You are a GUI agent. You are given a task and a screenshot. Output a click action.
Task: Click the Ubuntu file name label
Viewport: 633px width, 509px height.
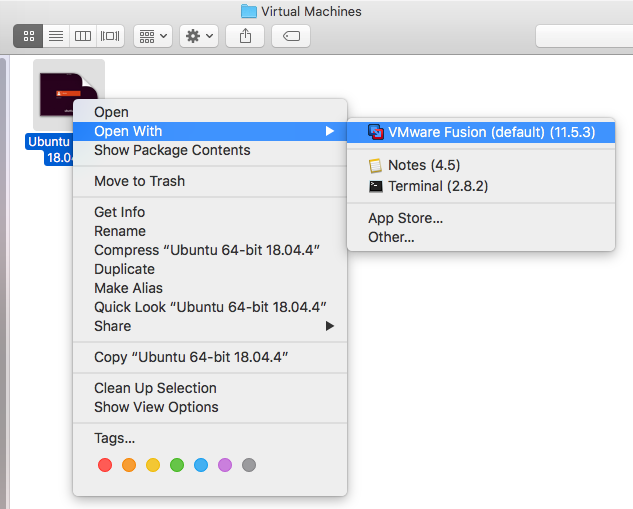[49, 149]
